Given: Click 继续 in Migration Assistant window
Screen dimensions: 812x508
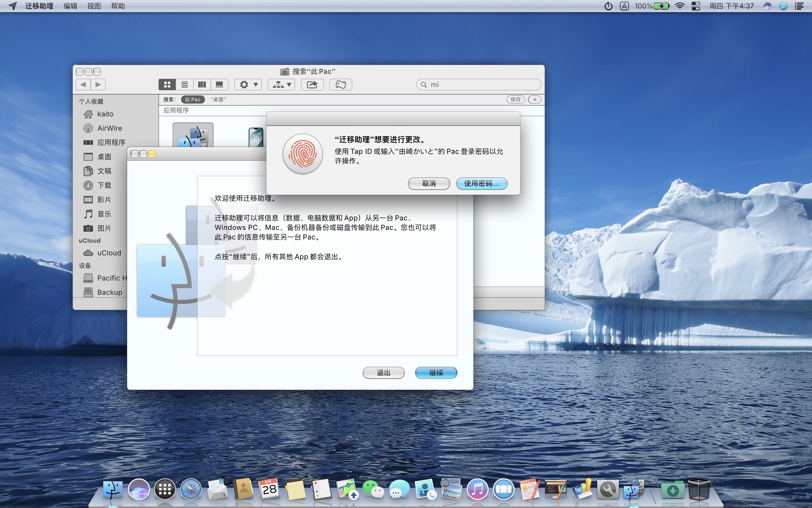Looking at the screenshot, I should (x=436, y=373).
